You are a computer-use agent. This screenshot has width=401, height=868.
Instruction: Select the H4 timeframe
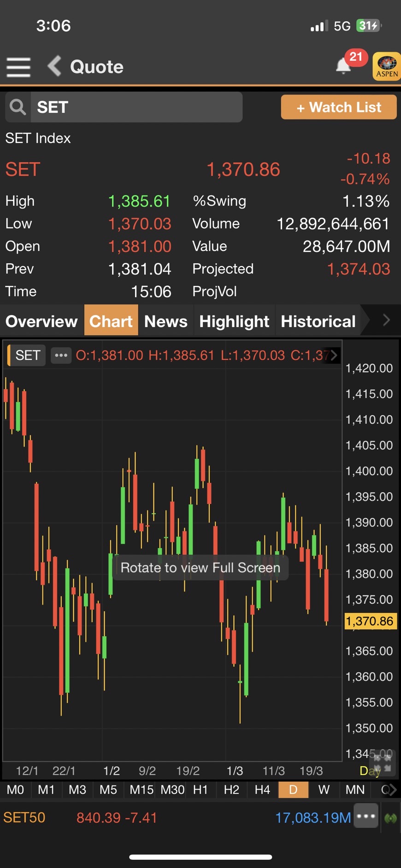(262, 790)
